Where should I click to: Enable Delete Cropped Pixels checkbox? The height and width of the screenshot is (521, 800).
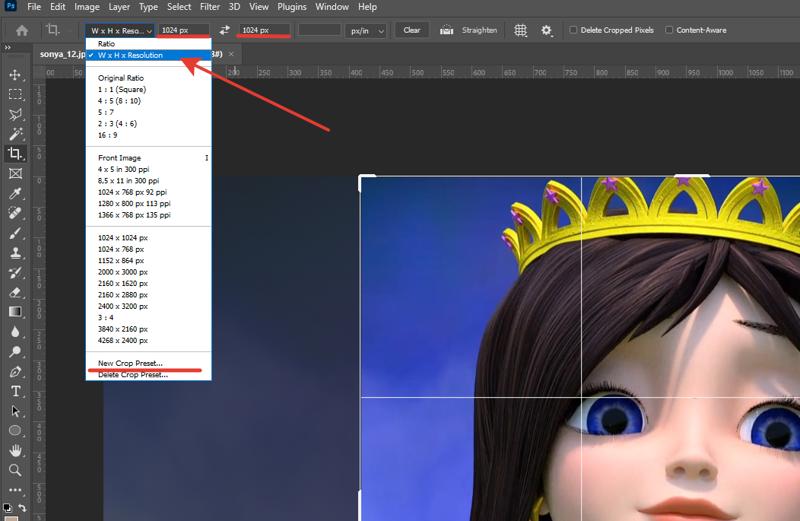click(573, 30)
